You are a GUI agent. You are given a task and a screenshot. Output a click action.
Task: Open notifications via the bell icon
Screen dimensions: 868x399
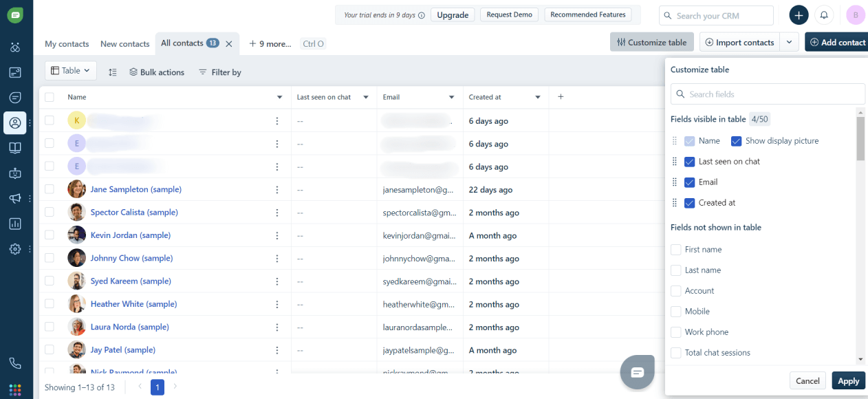pyautogui.click(x=824, y=15)
